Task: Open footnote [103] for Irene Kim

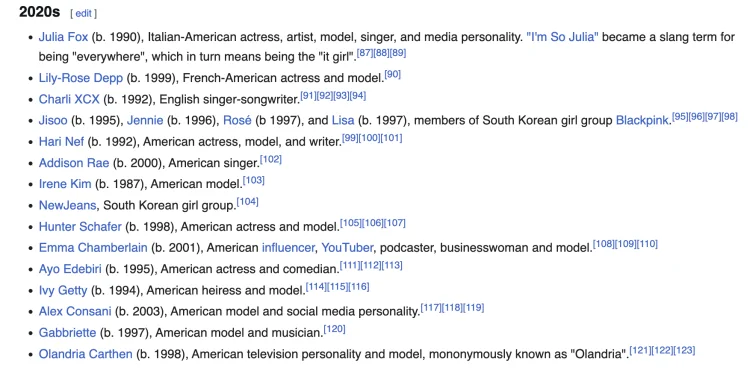Action: pos(254,180)
